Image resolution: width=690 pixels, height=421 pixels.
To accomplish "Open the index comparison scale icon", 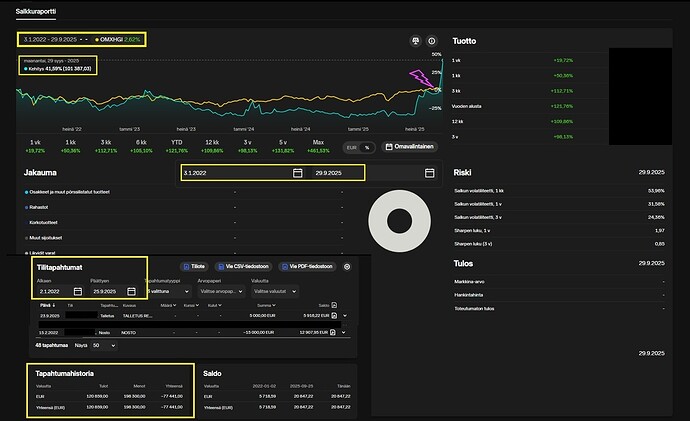I will pyautogui.click(x=415, y=41).
